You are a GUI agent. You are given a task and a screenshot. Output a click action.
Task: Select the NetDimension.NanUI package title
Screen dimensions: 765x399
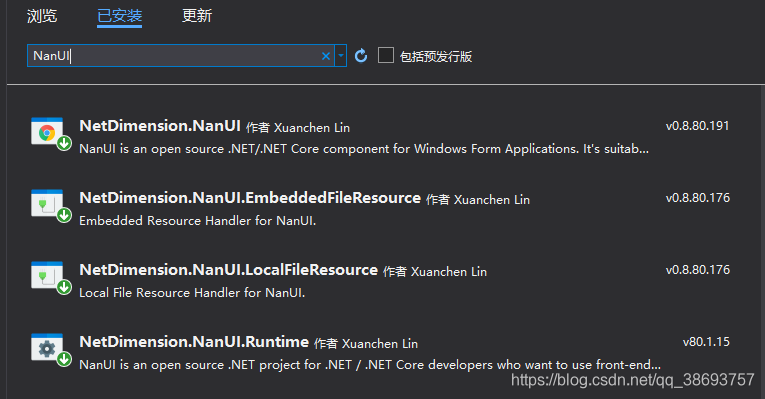[x=160, y=126]
